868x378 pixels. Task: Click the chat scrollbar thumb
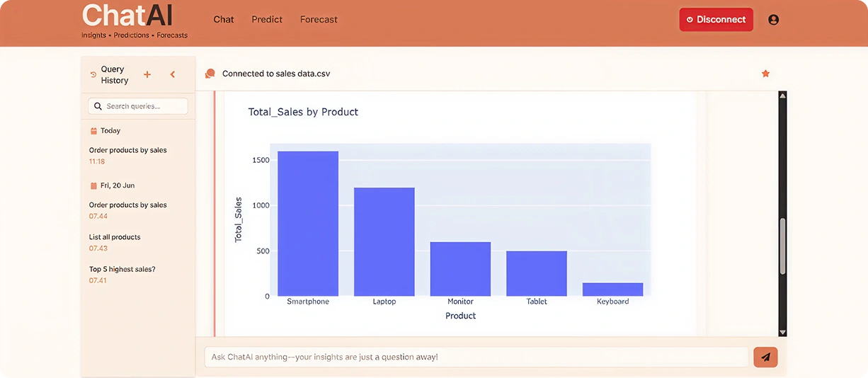(782, 246)
